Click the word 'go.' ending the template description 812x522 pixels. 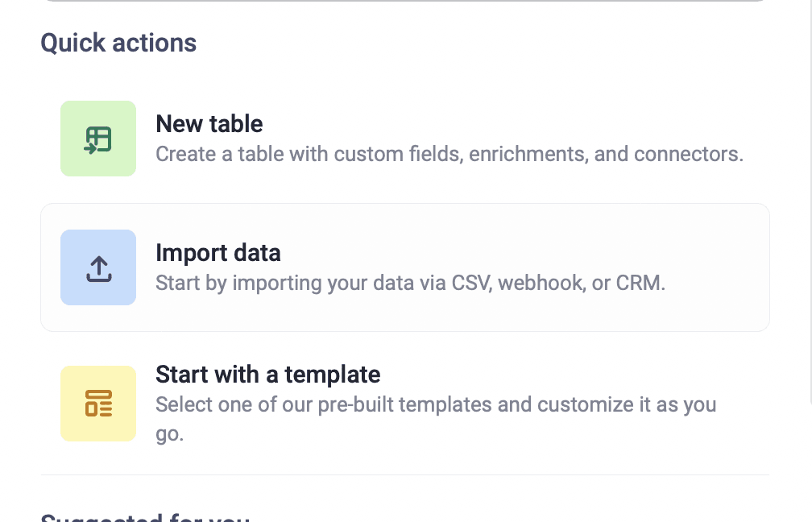[x=169, y=435]
